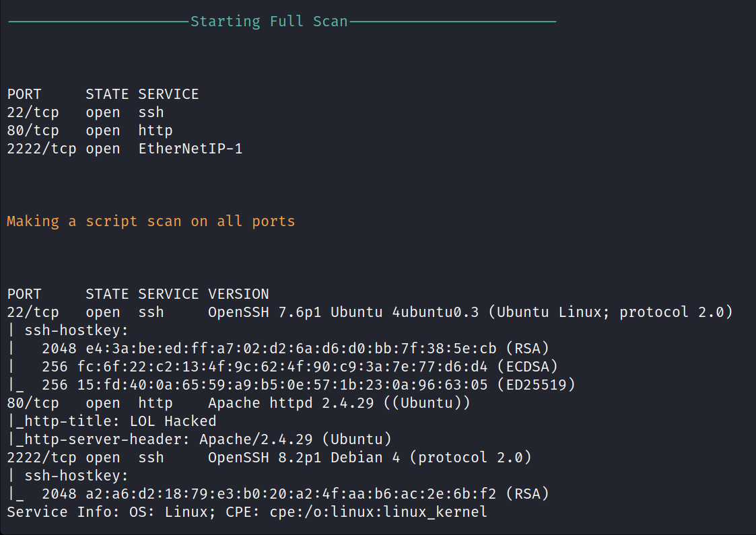Click the '80/tcp' entry in the first port table
The height and width of the screenshot is (535, 756).
click(x=33, y=131)
